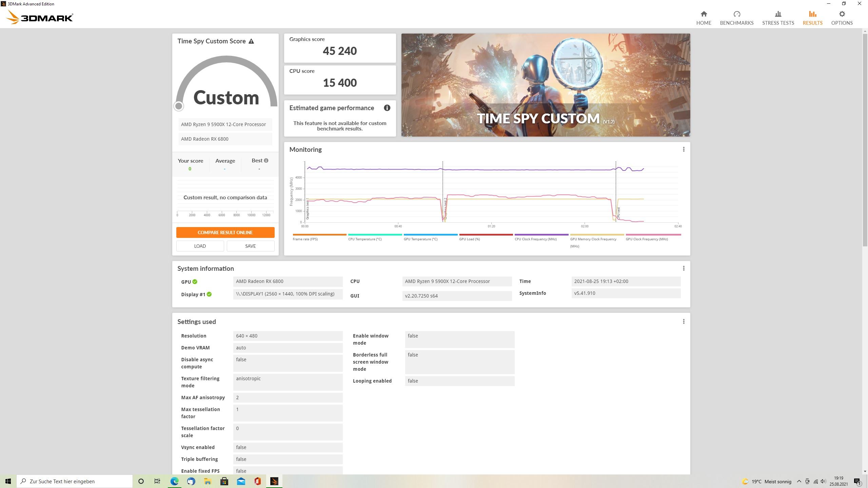Click the green Display #1 check icon

point(209,294)
